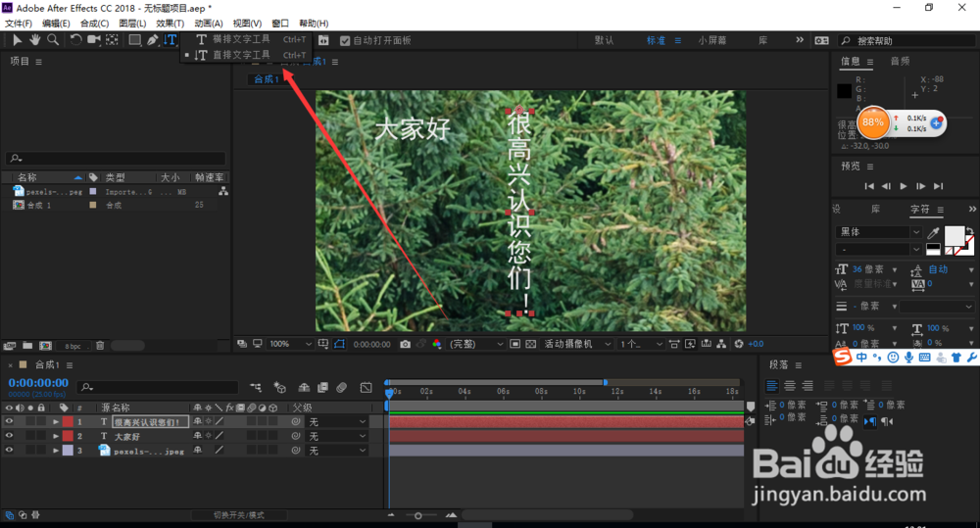980x528 pixels.
Task: Select the Rotation tool
Action: pos(75,40)
